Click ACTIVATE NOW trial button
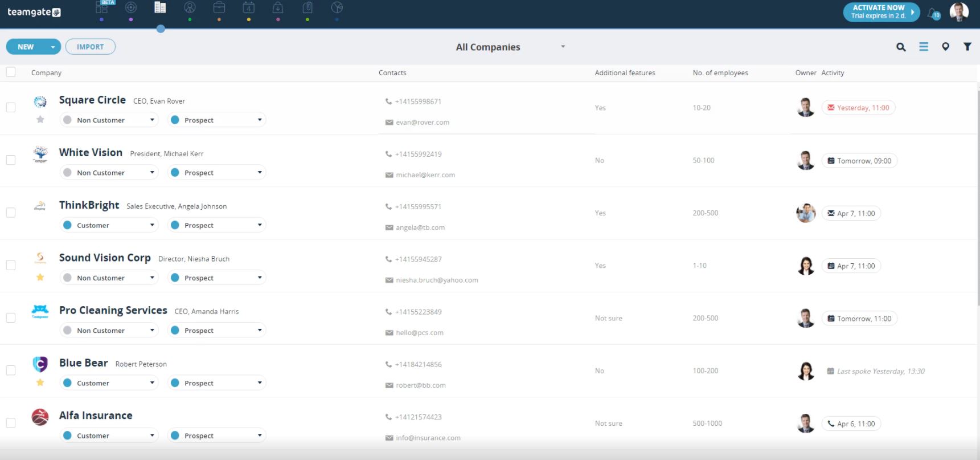The image size is (980, 460). tap(881, 12)
